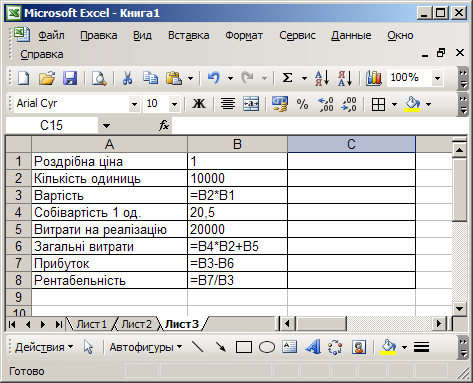473x383 pixels.
Task: Apply currency number format
Action: (x=279, y=104)
